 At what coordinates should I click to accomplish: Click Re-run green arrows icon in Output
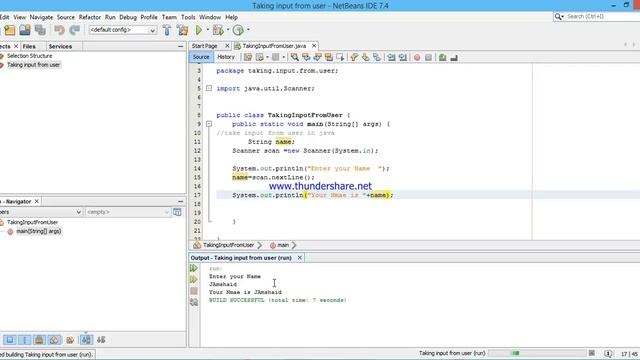pyautogui.click(x=194, y=268)
